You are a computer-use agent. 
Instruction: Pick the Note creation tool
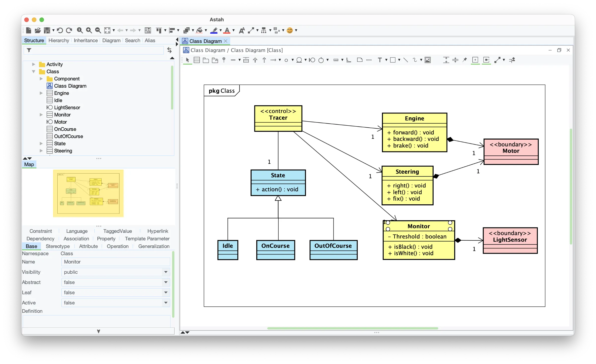pos(359,60)
